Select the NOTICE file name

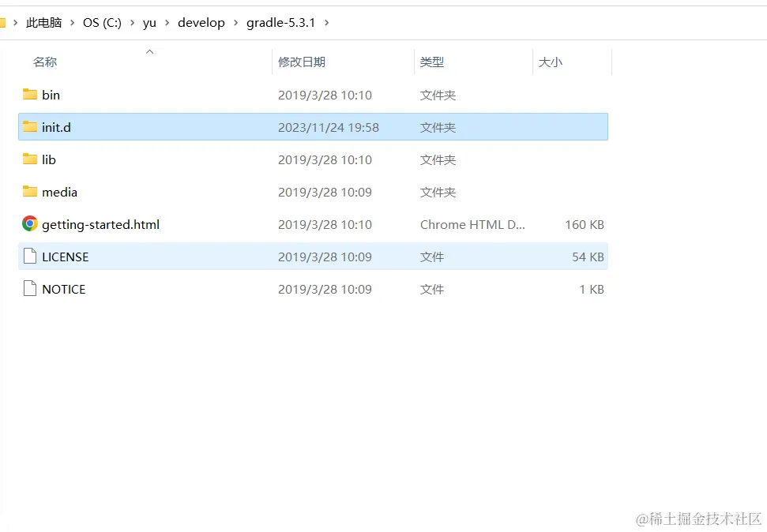point(64,289)
